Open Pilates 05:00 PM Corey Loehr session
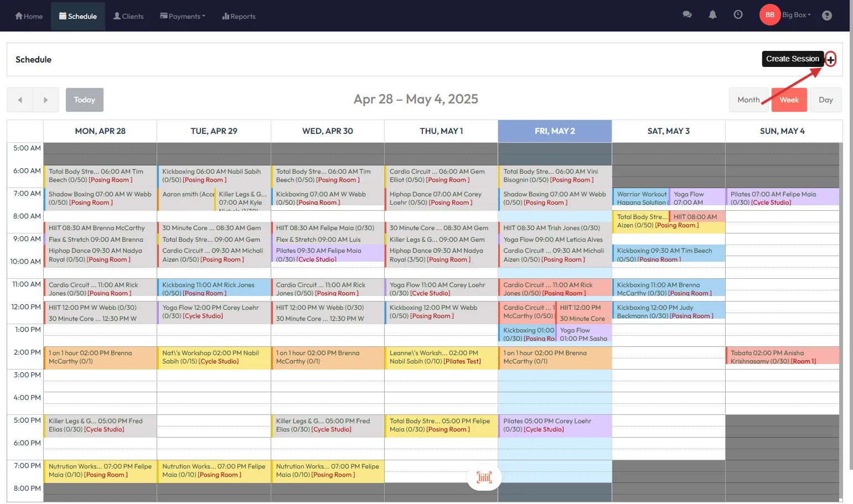This screenshot has height=504, width=853. point(555,425)
